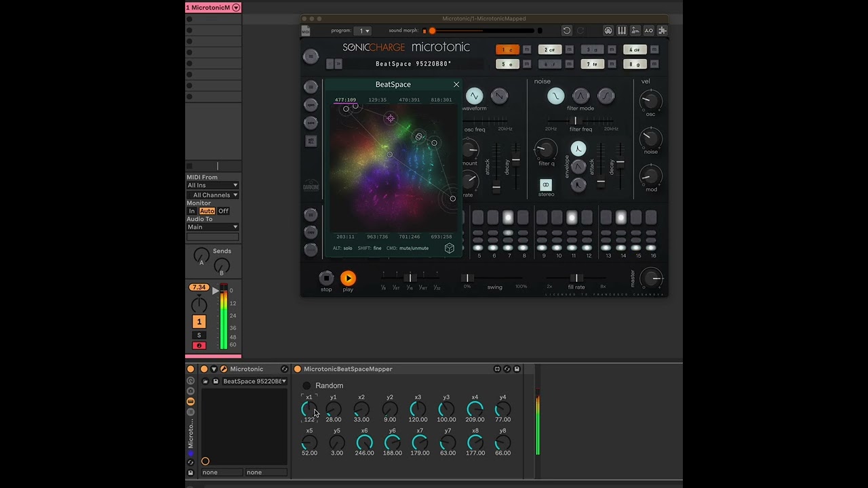This screenshot has width=868, height=488.
Task: Mute drum channel 8 with its m button
Action: (x=654, y=64)
